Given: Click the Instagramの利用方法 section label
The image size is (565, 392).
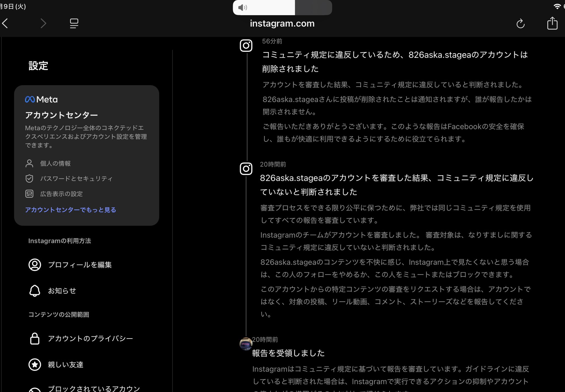Looking at the screenshot, I should [x=60, y=241].
